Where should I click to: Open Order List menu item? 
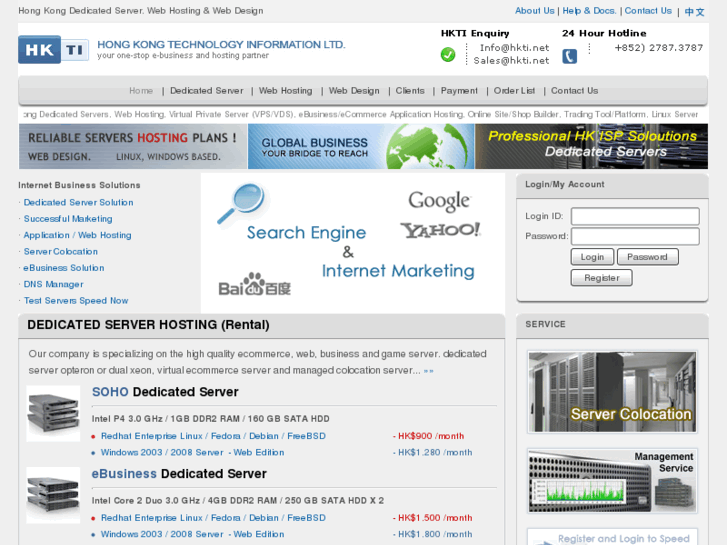[x=514, y=91]
